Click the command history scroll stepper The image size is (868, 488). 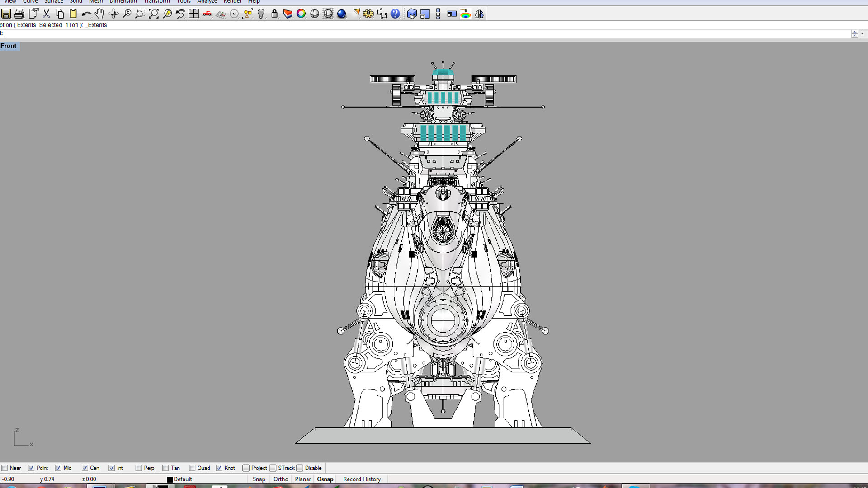pyautogui.click(x=854, y=33)
